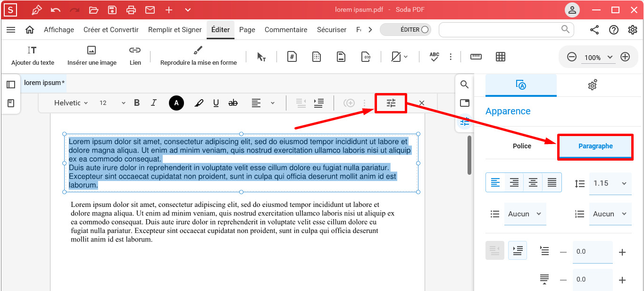Select the ruler measurement tool
The image size is (644, 291).
click(476, 57)
